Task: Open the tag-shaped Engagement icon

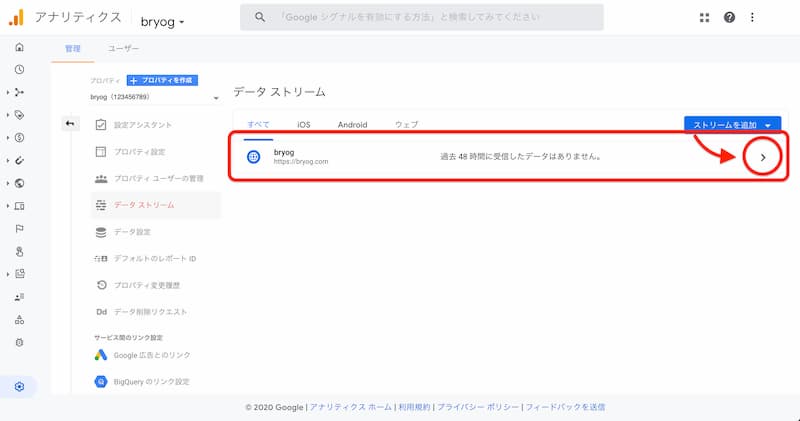Action: click(19, 115)
